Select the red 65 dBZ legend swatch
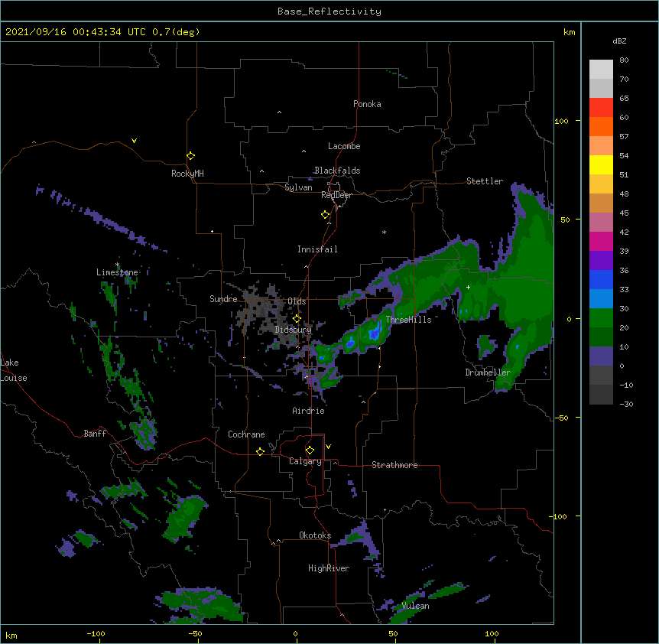This screenshot has width=659, height=644. 601,108
